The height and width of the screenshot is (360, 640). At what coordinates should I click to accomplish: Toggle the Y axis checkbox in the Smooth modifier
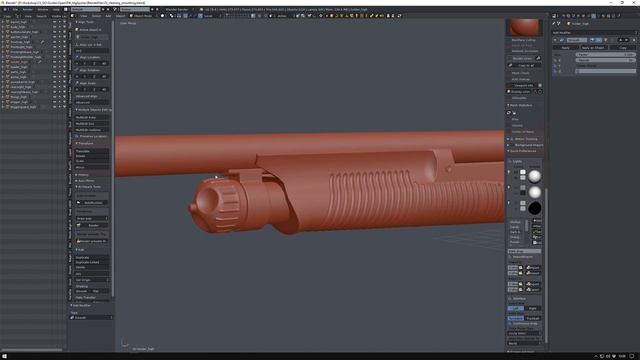pyautogui.click(x=555, y=66)
